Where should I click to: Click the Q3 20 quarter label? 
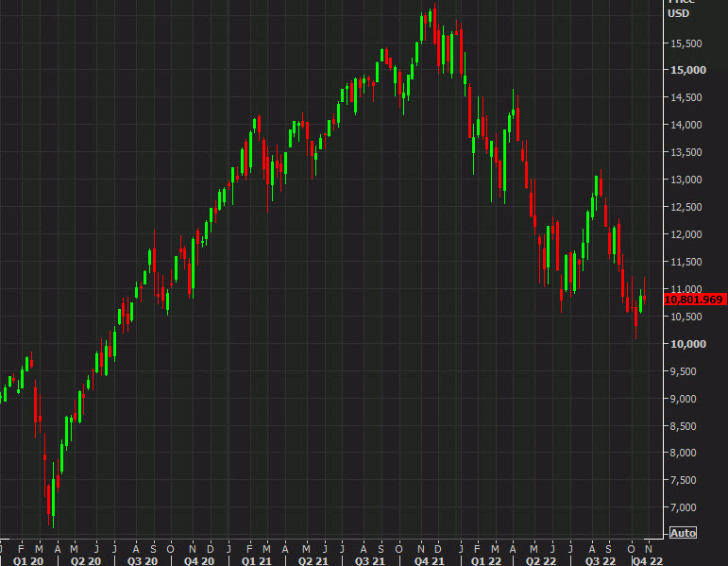142,561
